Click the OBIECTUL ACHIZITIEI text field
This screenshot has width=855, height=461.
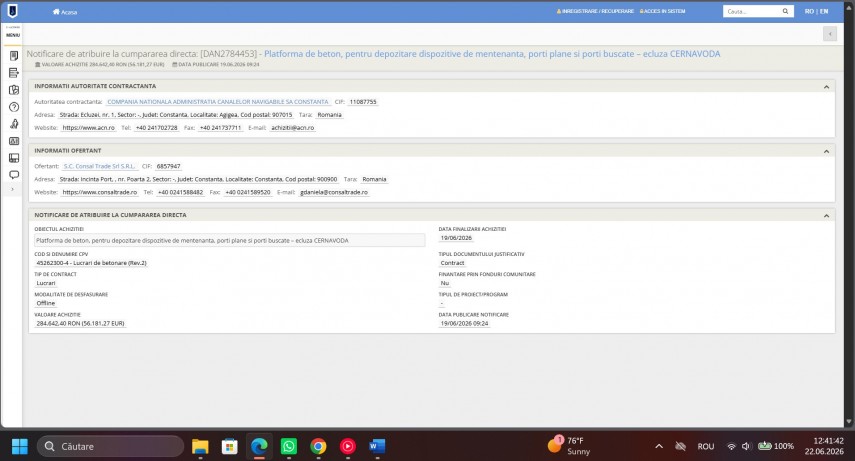coord(230,240)
